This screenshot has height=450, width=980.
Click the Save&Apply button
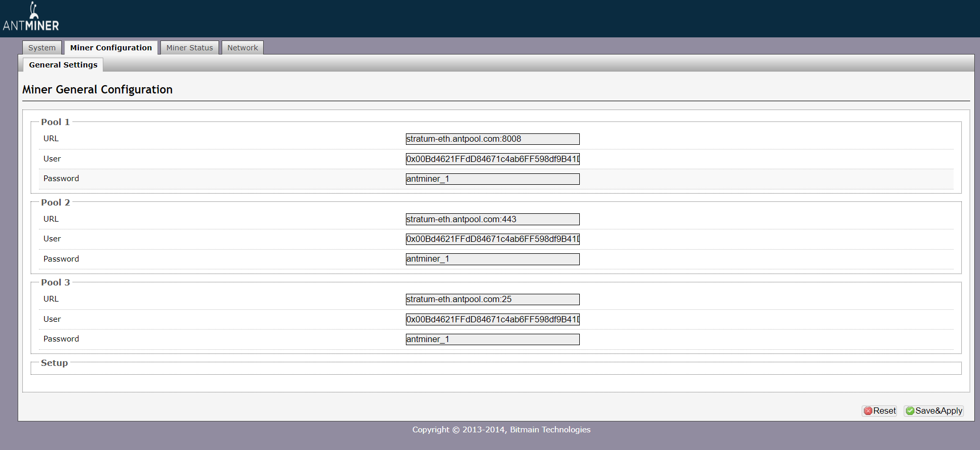coord(934,411)
